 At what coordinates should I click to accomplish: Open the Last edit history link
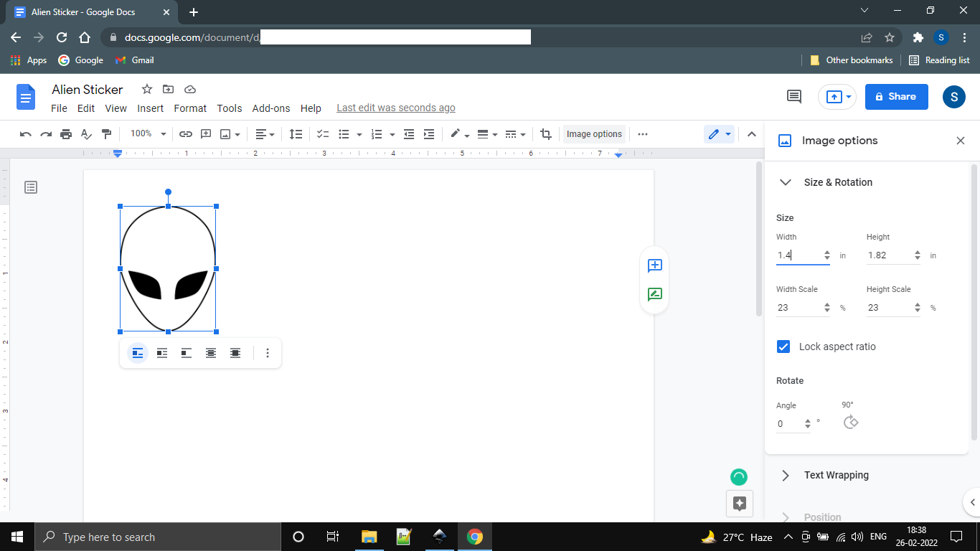395,108
